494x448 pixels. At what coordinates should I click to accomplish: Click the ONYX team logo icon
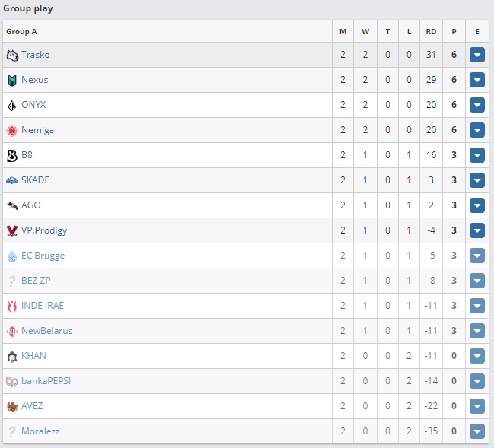click(12, 105)
